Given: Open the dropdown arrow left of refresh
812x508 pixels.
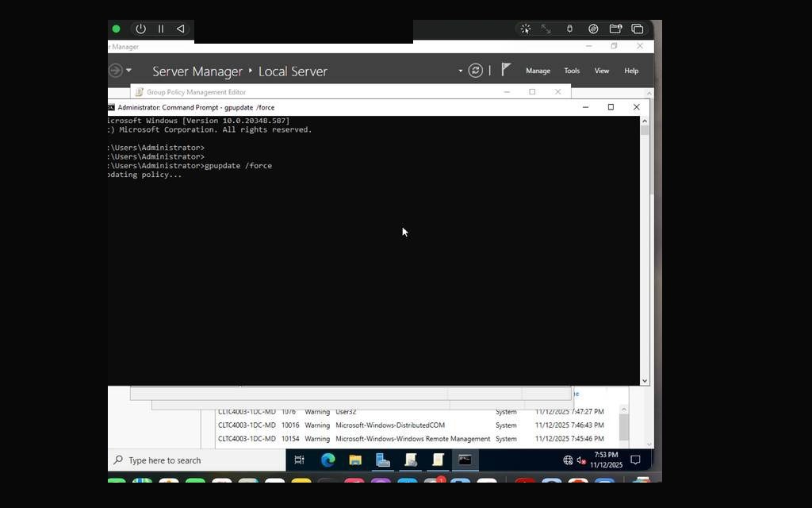Looking at the screenshot, I should (x=461, y=71).
